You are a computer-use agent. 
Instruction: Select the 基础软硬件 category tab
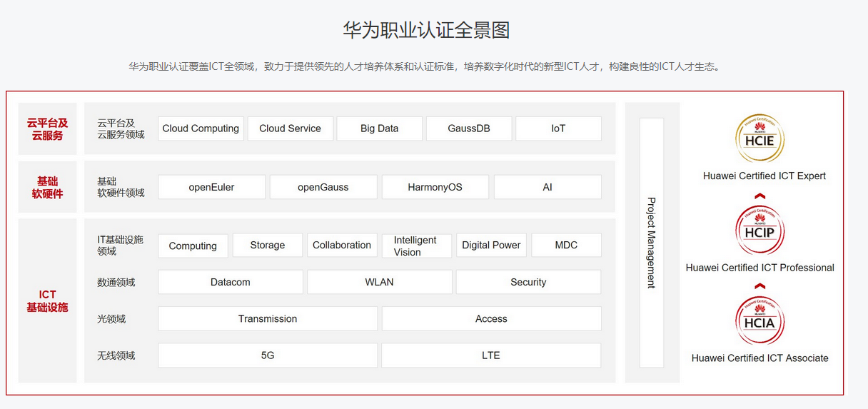(48, 187)
